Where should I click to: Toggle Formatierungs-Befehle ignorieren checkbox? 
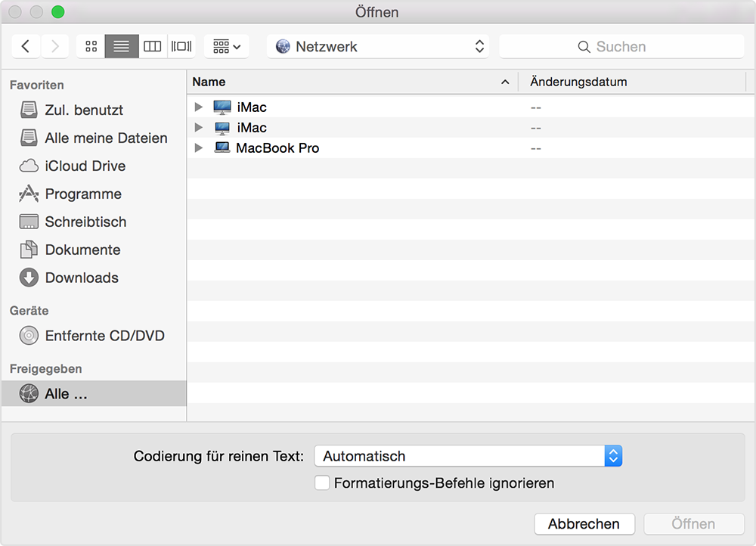coord(322,482)
